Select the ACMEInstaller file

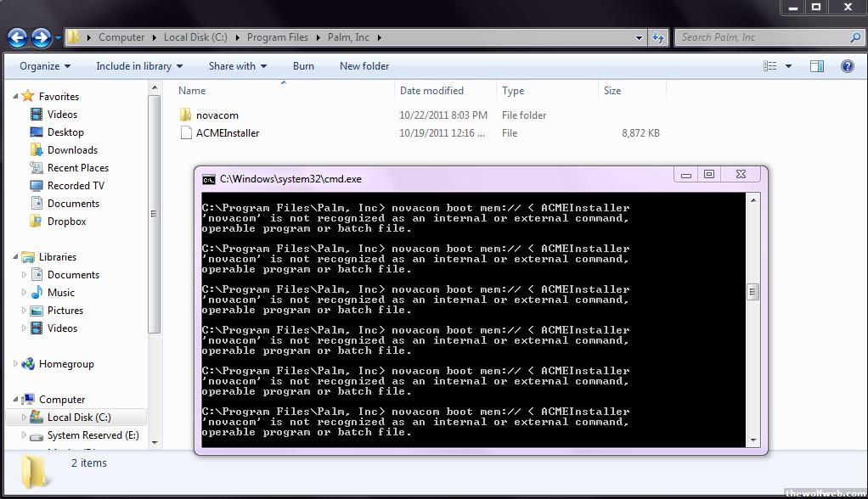pos(227,133)
